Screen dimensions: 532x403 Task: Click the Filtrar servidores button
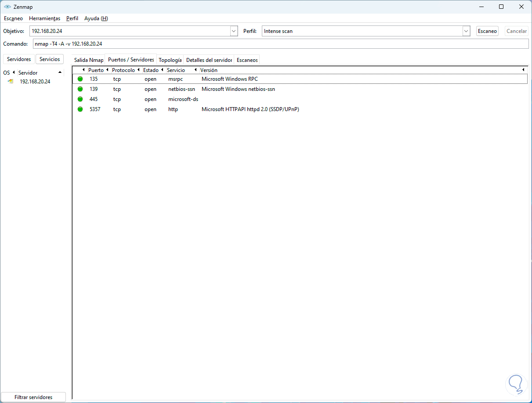pos(33,397)
